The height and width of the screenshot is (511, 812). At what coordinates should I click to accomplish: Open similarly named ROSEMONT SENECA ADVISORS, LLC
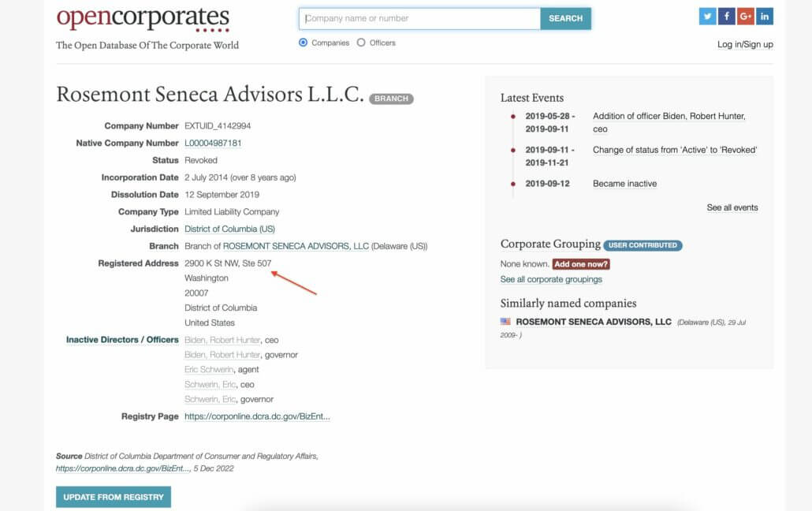(594, 322)
